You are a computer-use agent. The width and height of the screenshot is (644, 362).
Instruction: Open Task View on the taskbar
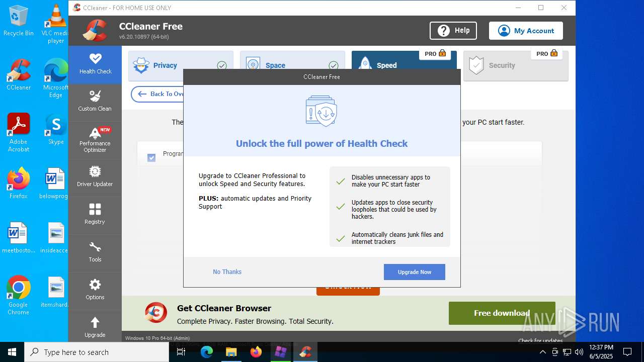(181, 352)
